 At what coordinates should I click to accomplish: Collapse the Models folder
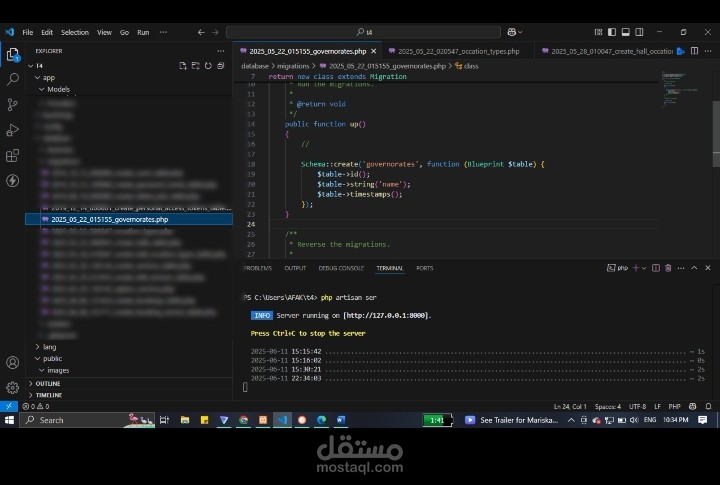[x=41, y=89]
